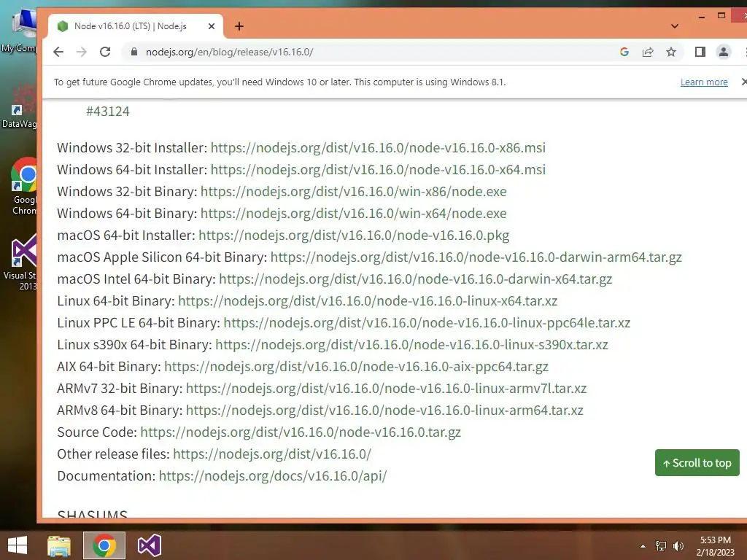
Task: Select the DataWag desktop shortcut
Action: point(19,107)
